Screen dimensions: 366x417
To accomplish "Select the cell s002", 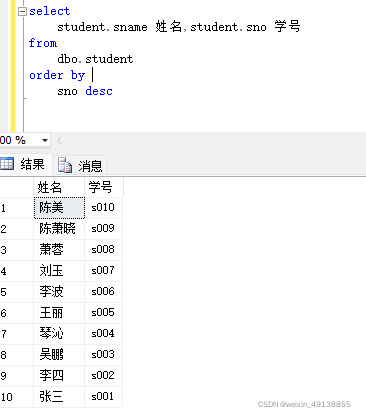I will [103, 376].
